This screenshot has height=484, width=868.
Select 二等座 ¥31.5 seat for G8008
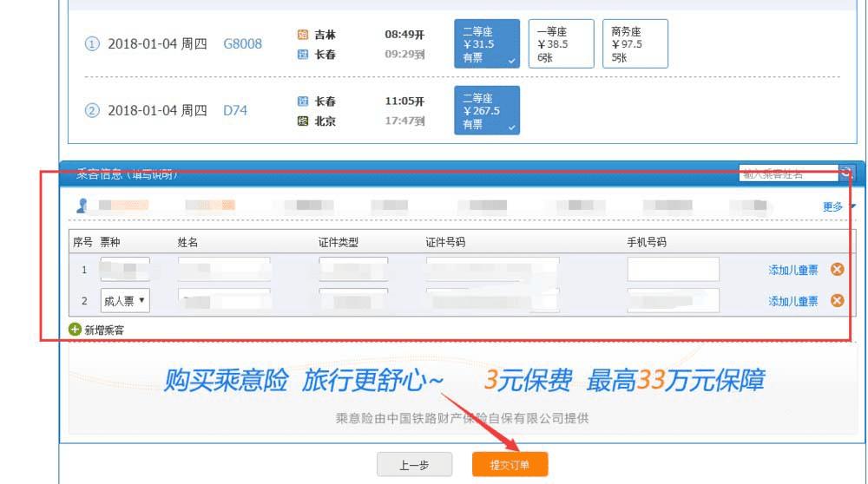coord(487,43)
